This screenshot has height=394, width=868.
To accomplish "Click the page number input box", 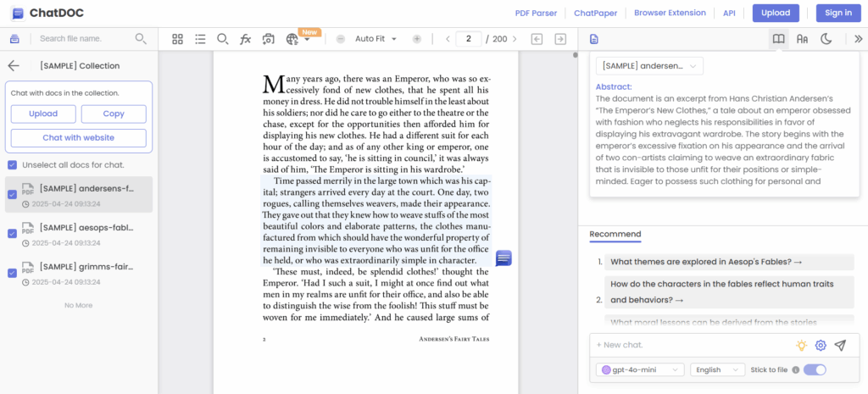I will click(x=469, y=39).
